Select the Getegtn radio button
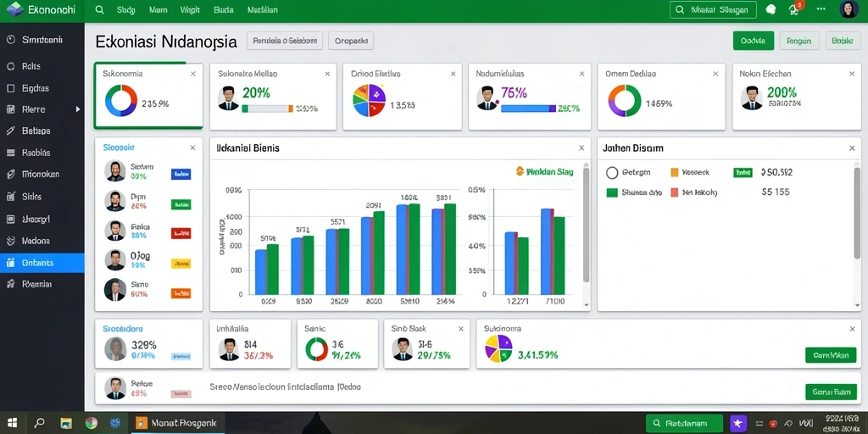This screenshot has width=868, height=434. point(612,173)
